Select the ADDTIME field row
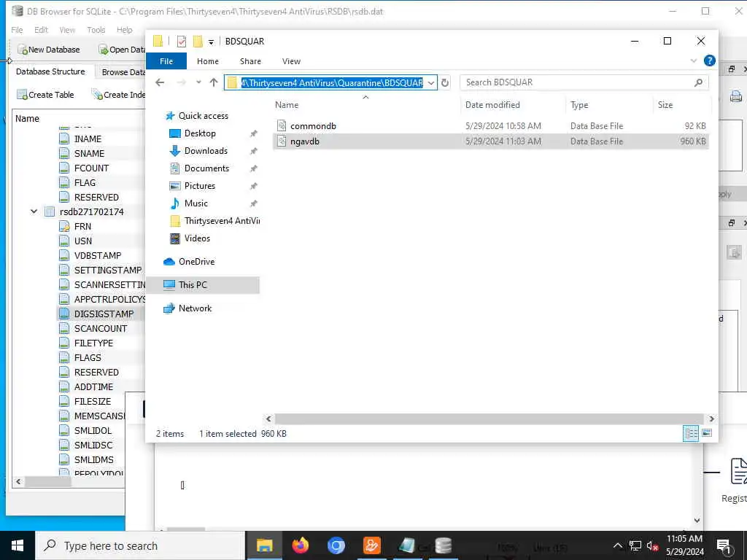Image resolution: width=747 pixels, height=560 pixels. 99,386
